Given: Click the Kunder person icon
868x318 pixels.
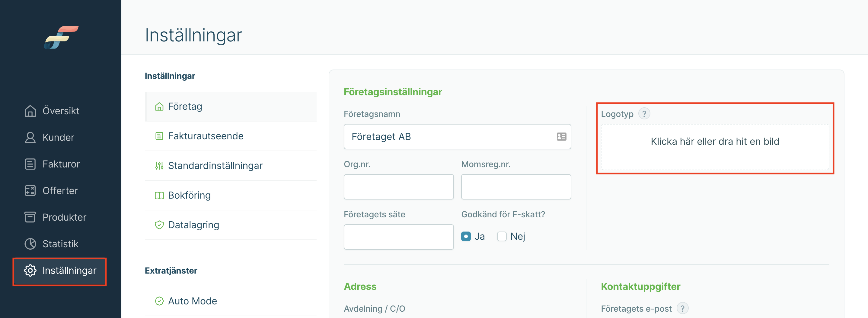Looking at the screenshot, I should [x=30, y=138].
